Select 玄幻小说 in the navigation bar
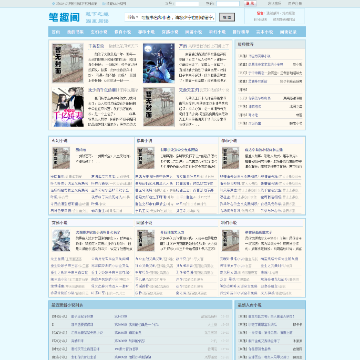 tap(99, 32)
